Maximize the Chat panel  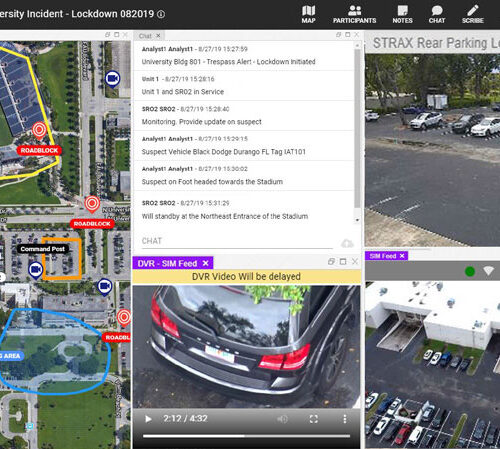(x=348, y=35)
